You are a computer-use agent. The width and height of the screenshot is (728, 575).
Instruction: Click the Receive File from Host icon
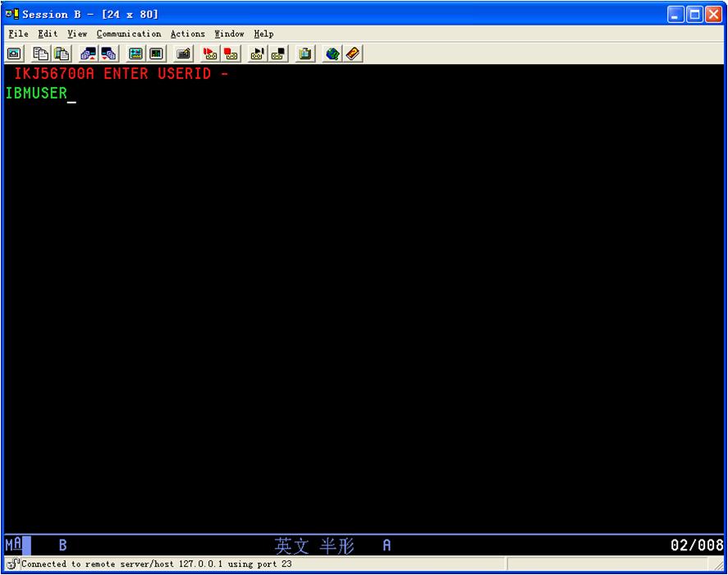(108, 54)
